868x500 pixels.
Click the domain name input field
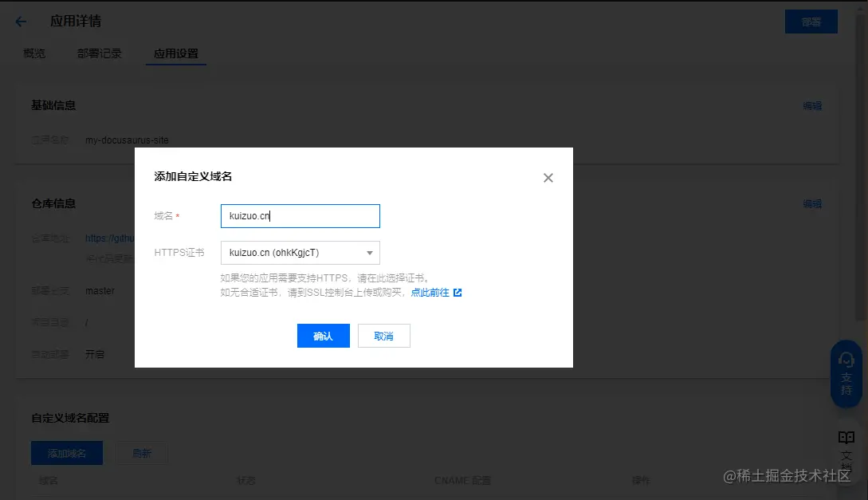tap(300, 216)
